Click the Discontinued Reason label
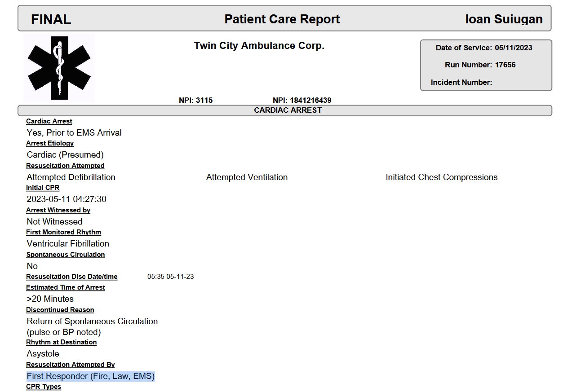Screen dimensions: 568x392 pyautogui.click(x=60, y=310)
